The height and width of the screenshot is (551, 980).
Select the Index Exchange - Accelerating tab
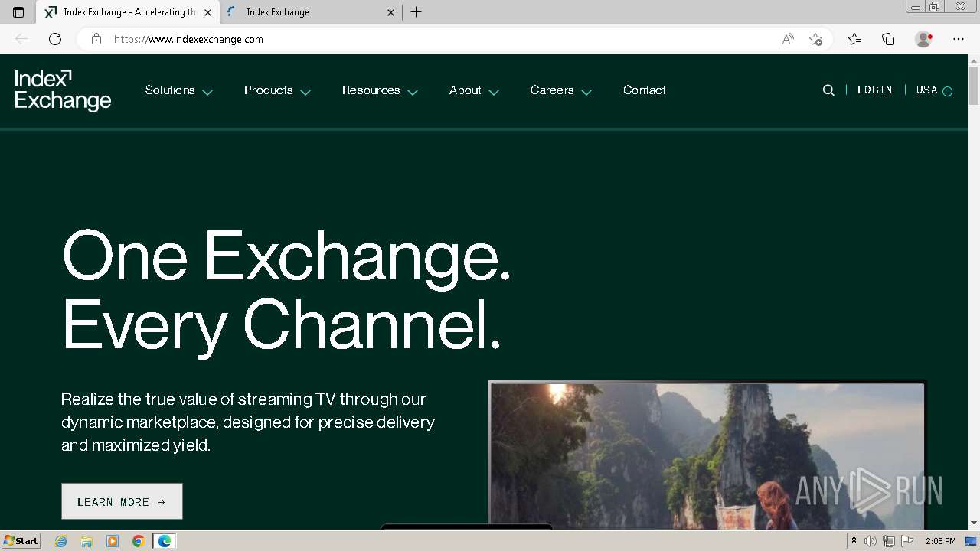[127, 12]
